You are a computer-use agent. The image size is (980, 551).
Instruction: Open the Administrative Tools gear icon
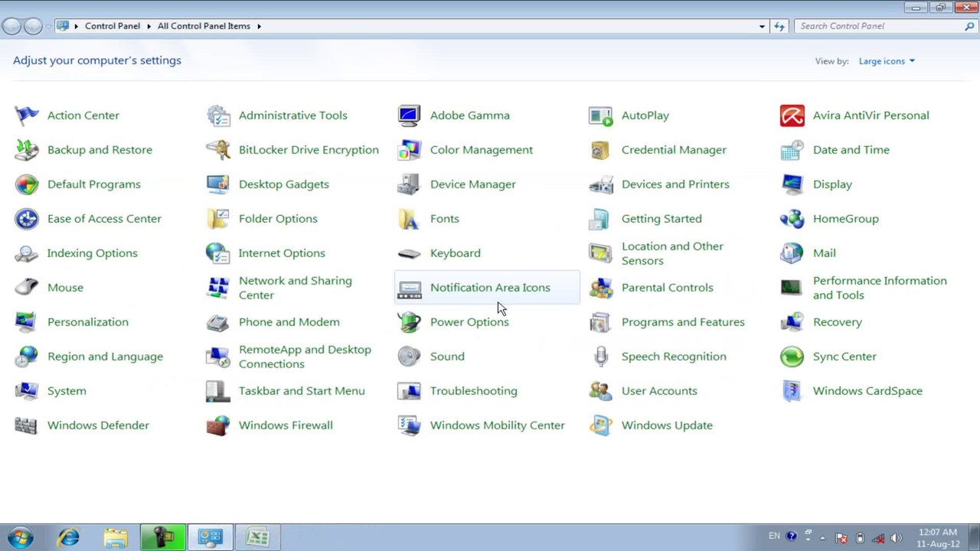(218, 116)
